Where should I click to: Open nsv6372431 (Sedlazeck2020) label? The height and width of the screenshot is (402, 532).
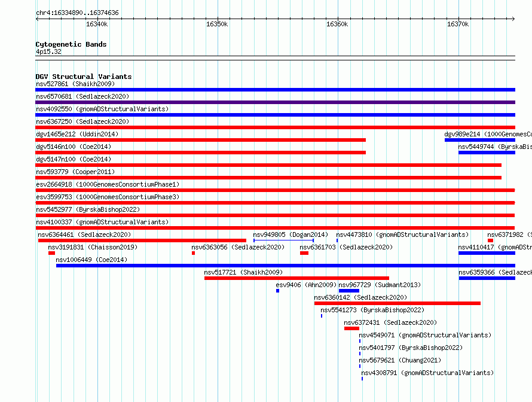(x=390, y=322)
